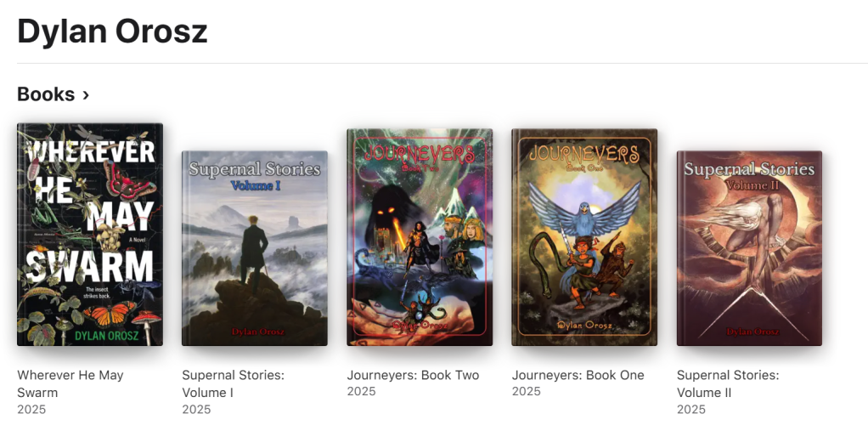Click the 2025 year under Supernal Stories: Volume II
The height and width of the screenshot is (431, 868).
click(x=691, y=410)
